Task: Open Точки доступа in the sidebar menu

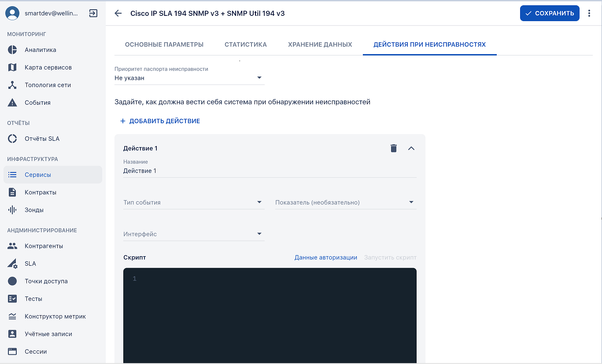Action: [53, 281]
